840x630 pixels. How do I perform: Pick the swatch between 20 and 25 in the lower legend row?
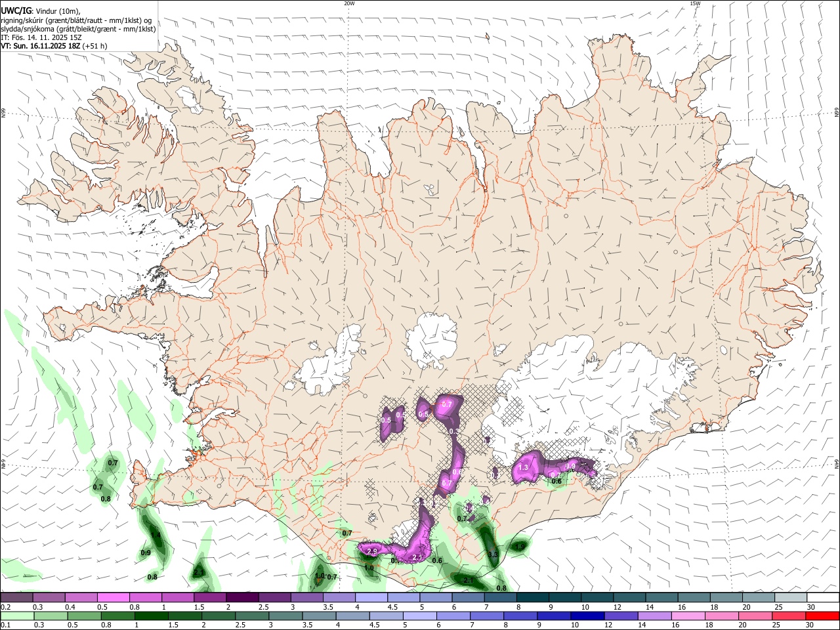click(754, 616)
